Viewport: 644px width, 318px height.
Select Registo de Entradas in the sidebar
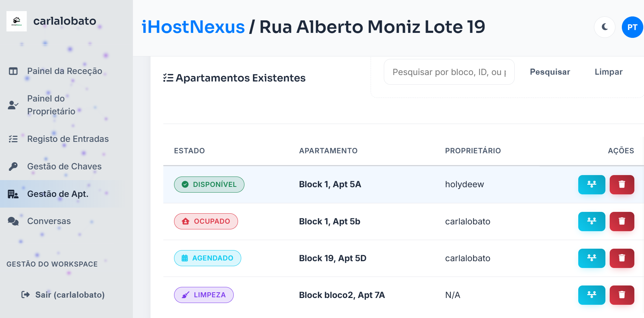point(68,139)
